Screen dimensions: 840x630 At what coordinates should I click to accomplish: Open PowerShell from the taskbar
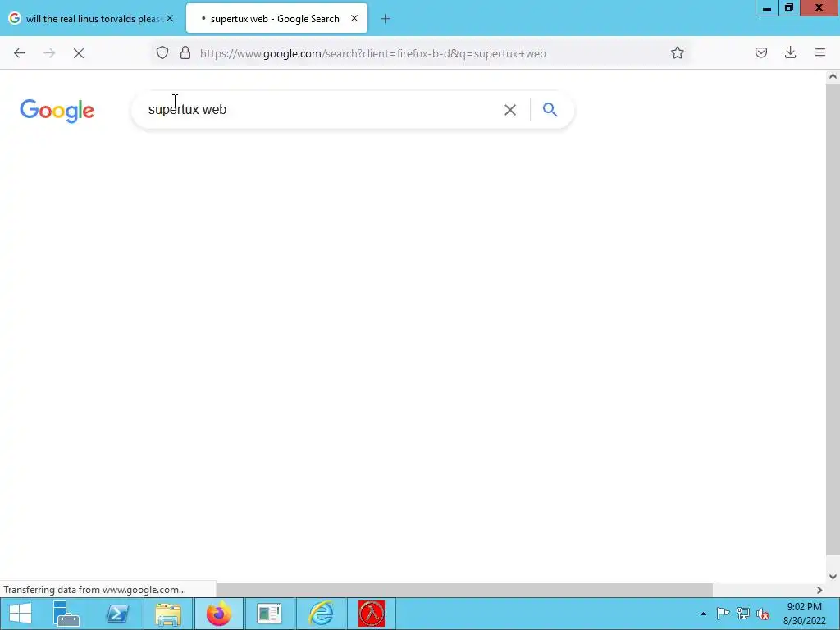coord(117,614)
